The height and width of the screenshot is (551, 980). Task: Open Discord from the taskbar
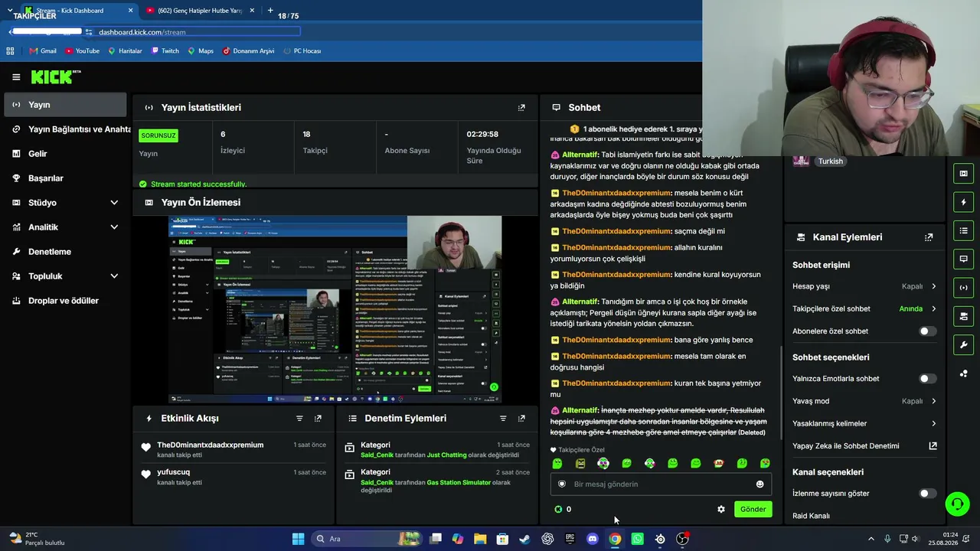click(x=592, y=539)
